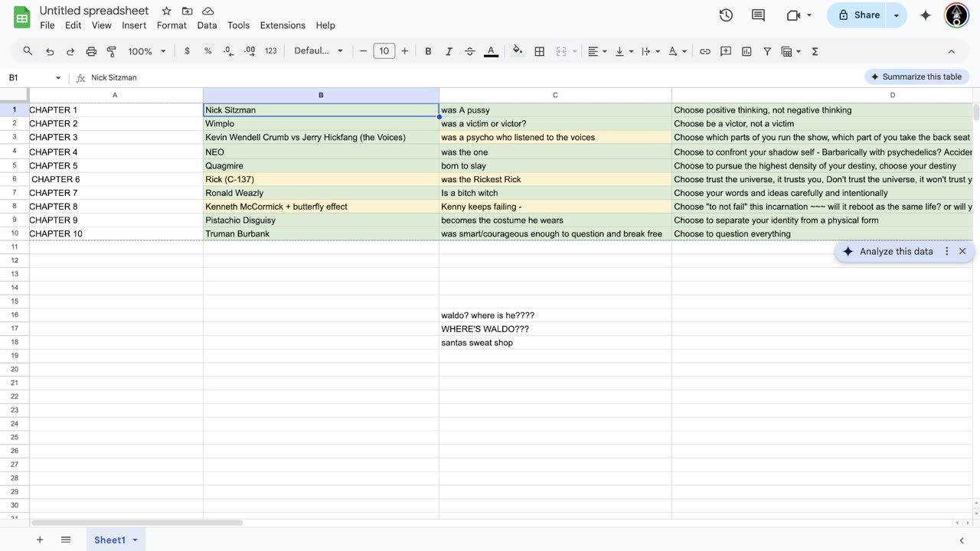Screen dimensions: 980x551
Task: Open the Edit menu
Action: tap(73, 25)
